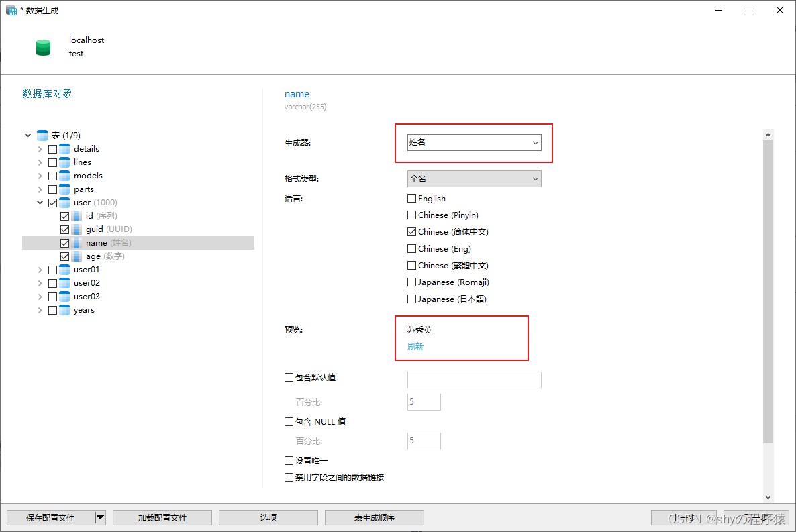Select the parts table in the tree
The height and width of the screenshot is (532, 796).
pos(84,189)
